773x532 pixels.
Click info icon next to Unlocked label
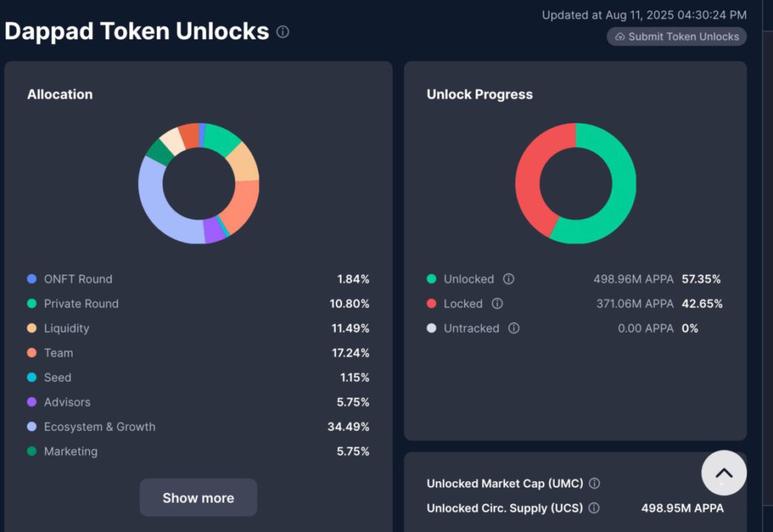click(x=509, y=279)
